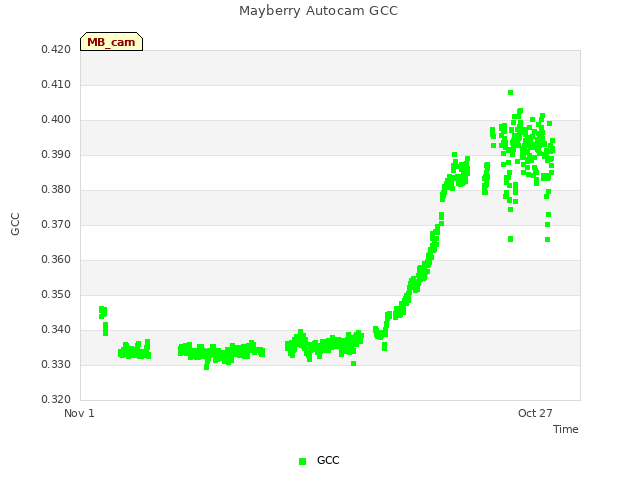Click the 0.420 y-axis value
This screenshot has height=480, width=640.
pyautogui.click(x=56, y=50)
